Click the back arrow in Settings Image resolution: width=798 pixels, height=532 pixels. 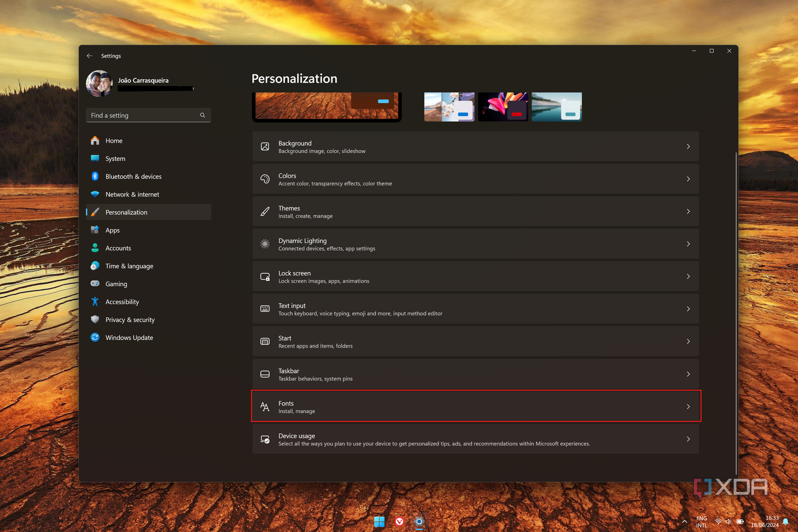pyautogui.click(x=89, y=56)
